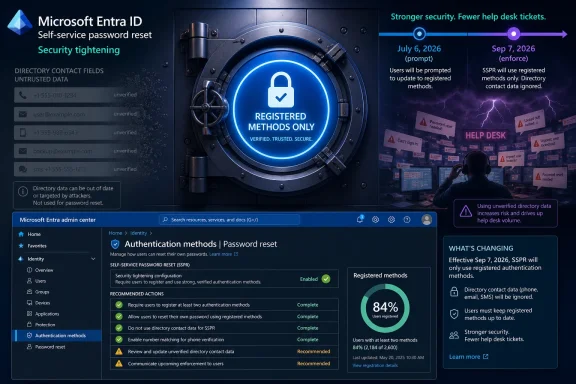Click the Identity breadcrumb link
This screenshot has height=384, width=576.
coord(138,233)
